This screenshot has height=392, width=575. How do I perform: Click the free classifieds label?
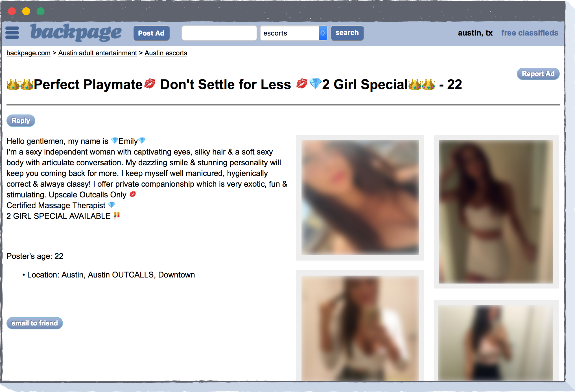(x=530, y=33)
